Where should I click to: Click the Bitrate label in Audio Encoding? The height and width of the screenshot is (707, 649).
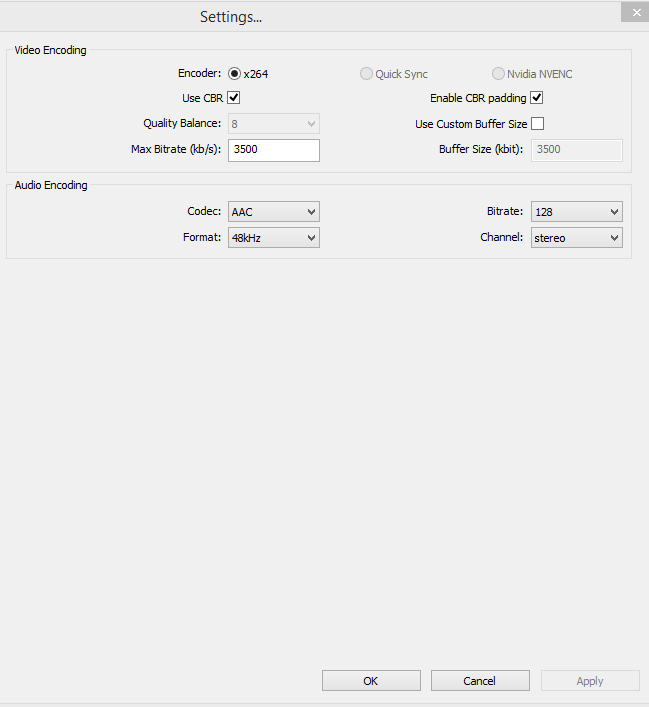tap(505, 211)
